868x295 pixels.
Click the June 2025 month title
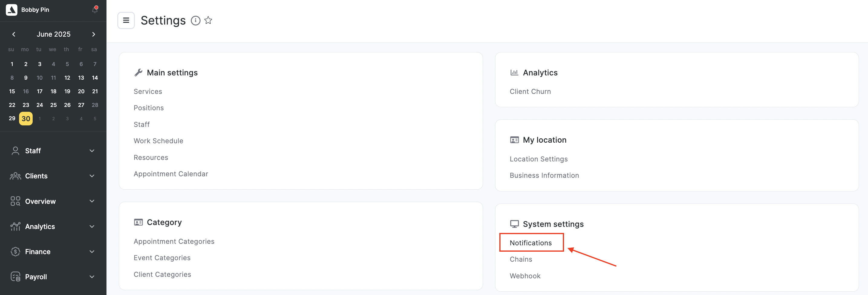(54, 34)
